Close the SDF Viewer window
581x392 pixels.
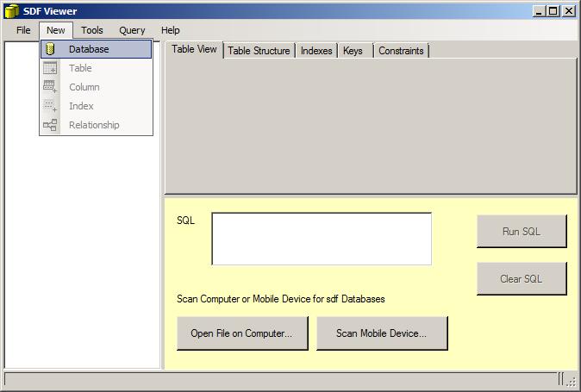tap(568, 11)
